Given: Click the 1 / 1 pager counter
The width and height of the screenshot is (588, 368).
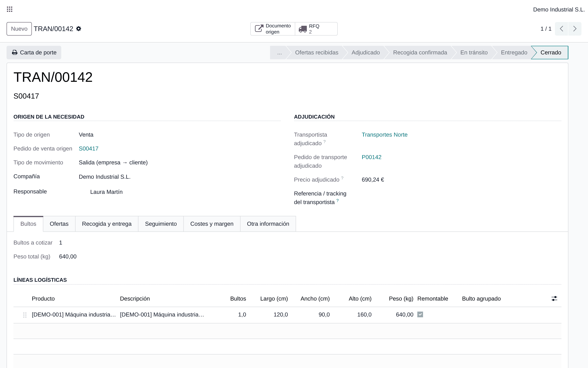Looking at the screenshot, I should click(546, 29).
